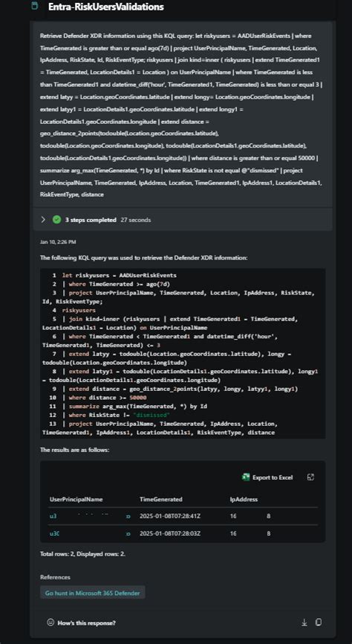
Task: Click the How's this response? label
Action: (86, 622)
